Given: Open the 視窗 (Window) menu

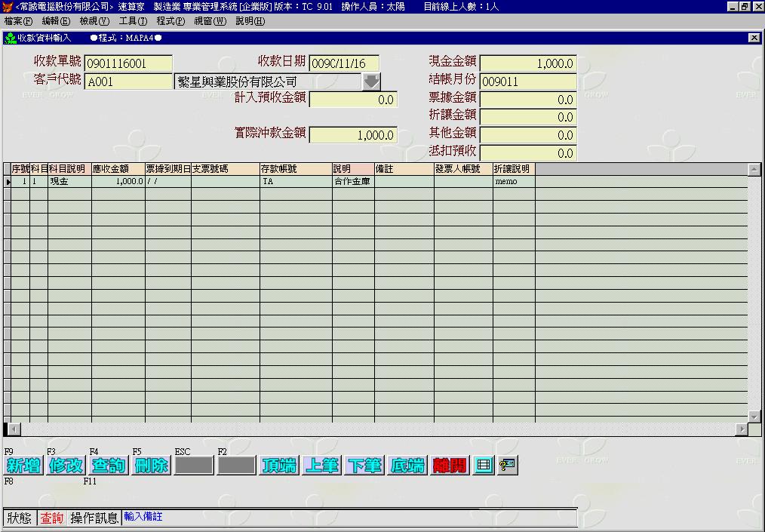Looking at the screenshot, I should pyautogui.click(x=210, y=21).
